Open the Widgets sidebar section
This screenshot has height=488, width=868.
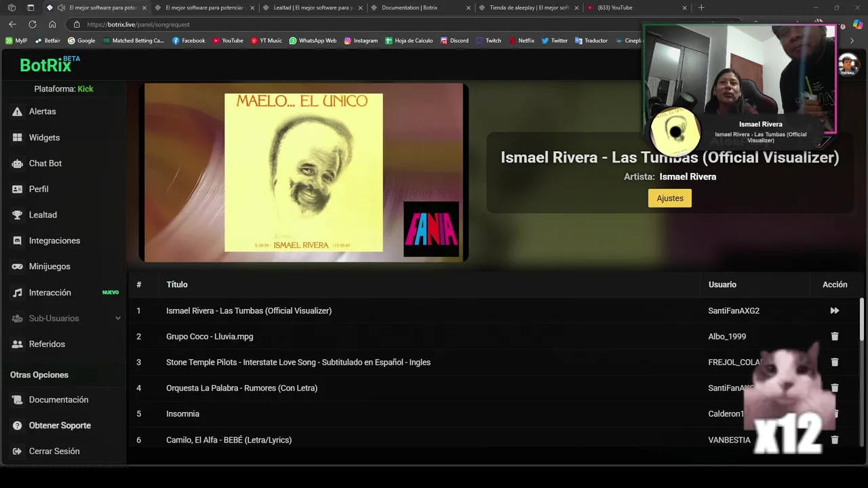click(x=44, y=137)
